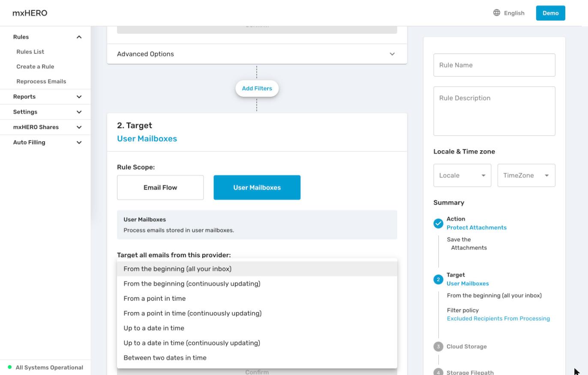Select User Mailboxes rule scope

pos(257,187)
